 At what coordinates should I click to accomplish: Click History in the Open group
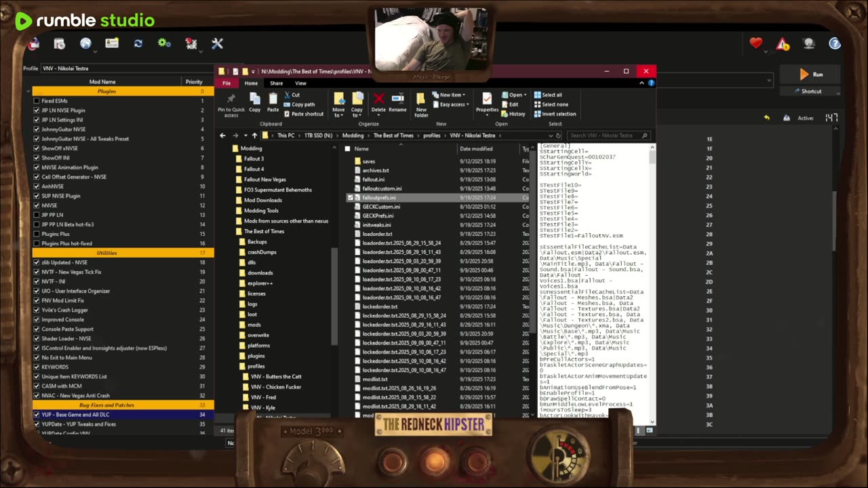pyautogui.click(x=513, y=114)
